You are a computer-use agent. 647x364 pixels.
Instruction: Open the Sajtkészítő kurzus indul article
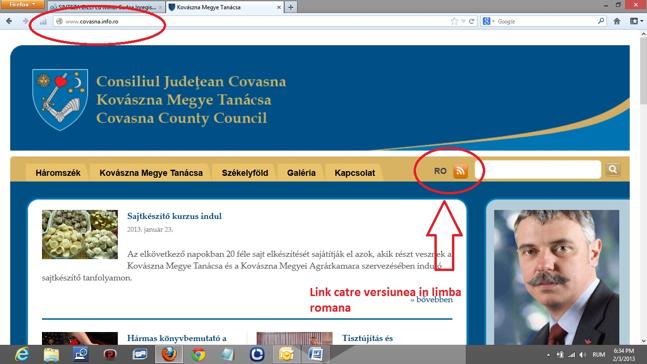pos(175,216)
